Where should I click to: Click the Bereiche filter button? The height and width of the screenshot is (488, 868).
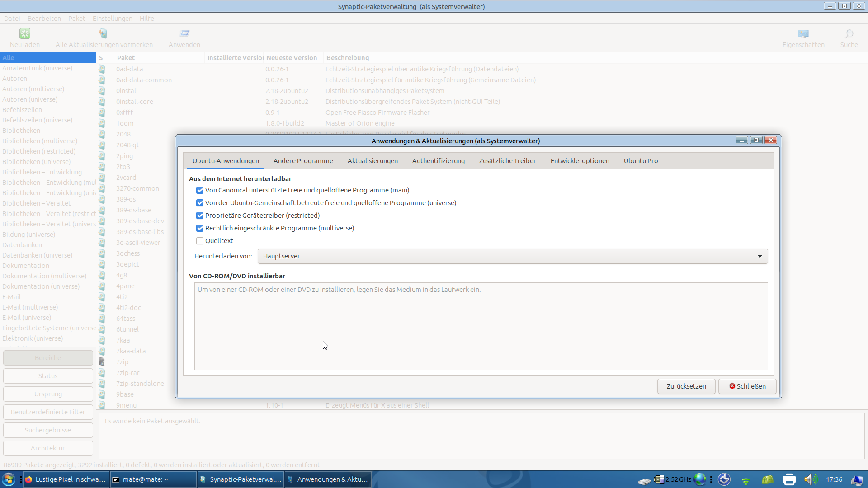(48, 358)
